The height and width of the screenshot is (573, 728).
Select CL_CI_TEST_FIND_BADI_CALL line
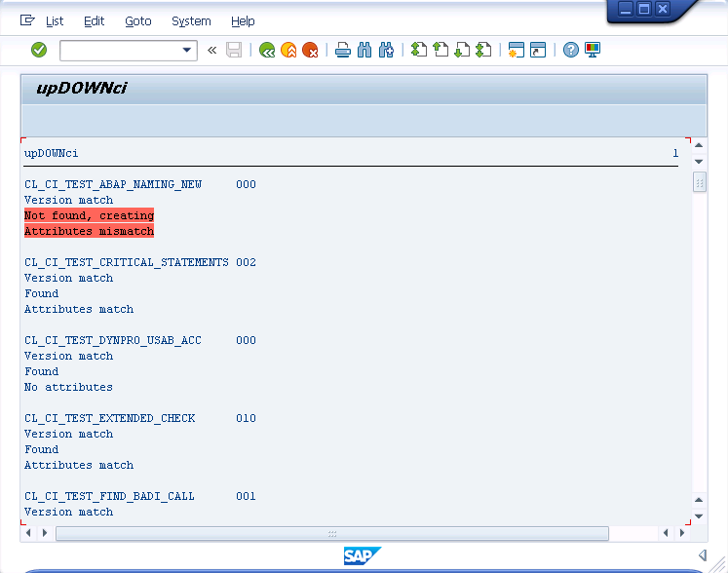109,496
